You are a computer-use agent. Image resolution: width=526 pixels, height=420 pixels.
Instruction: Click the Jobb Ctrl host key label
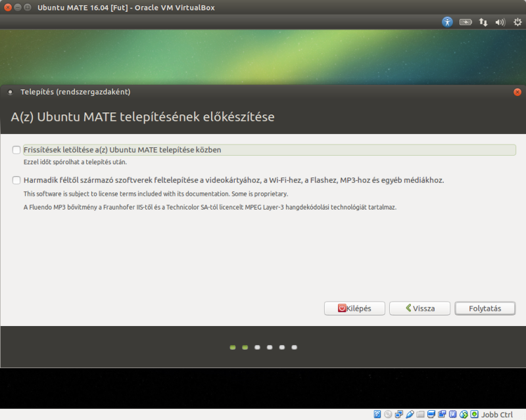[497, 415]
